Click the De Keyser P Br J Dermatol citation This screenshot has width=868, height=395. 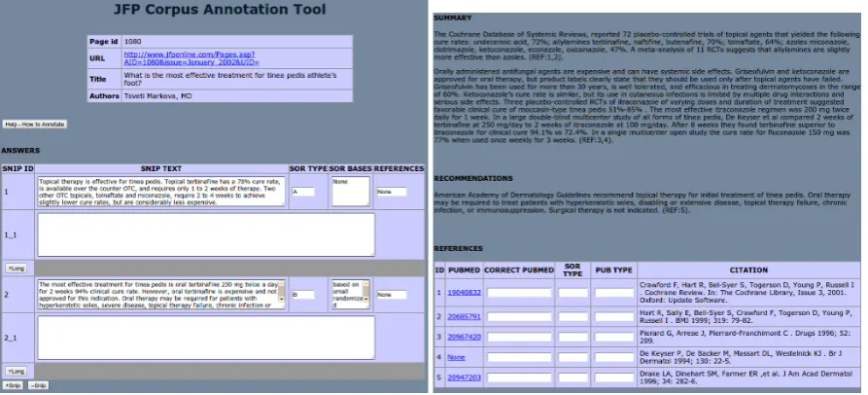(743, 357)
